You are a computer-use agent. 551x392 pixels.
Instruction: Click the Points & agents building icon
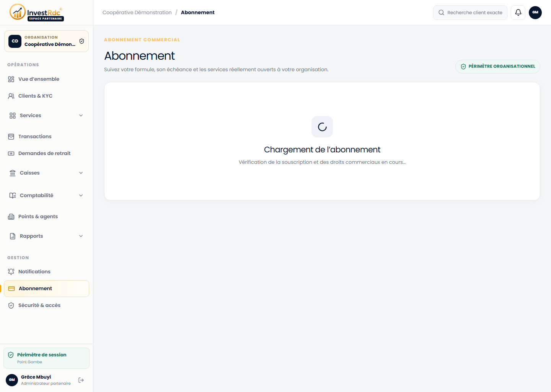click(11, 217)
